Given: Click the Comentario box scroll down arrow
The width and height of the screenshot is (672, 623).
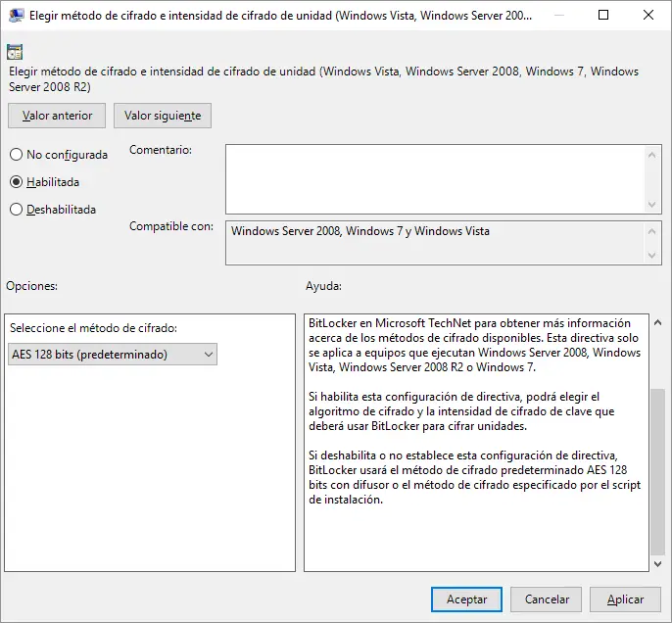Looking at the screenshot, I should pos(651,205).
